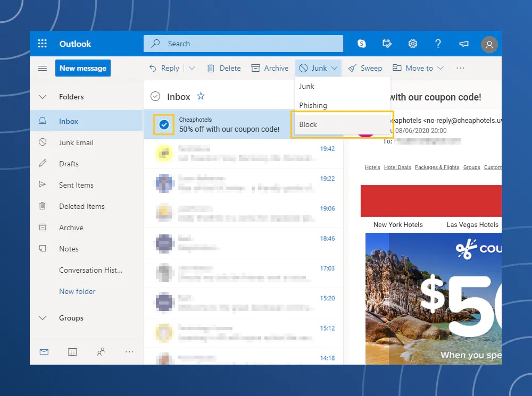Click New York Hotels in email
The image size is (532, 396).
(398, 225)
